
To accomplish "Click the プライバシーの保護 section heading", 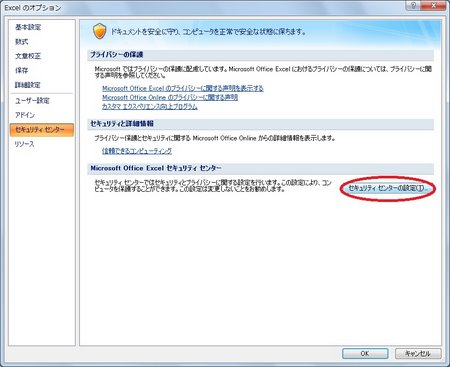I will 117,54.
